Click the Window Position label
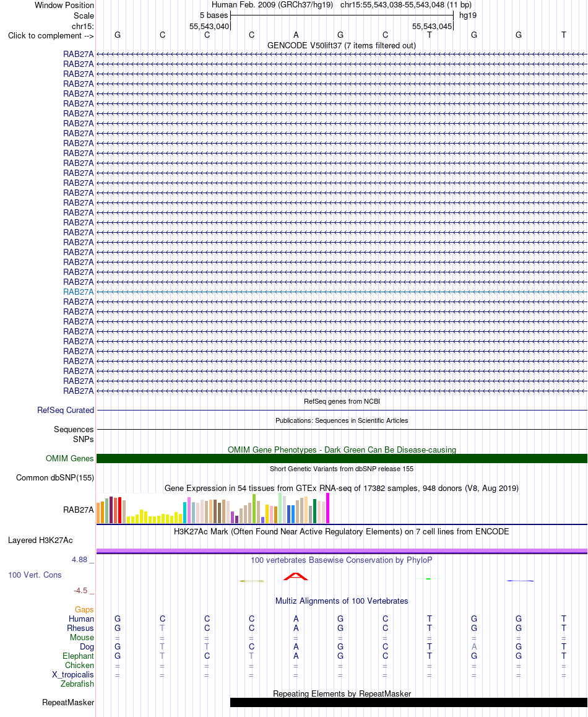 [64, 6]
